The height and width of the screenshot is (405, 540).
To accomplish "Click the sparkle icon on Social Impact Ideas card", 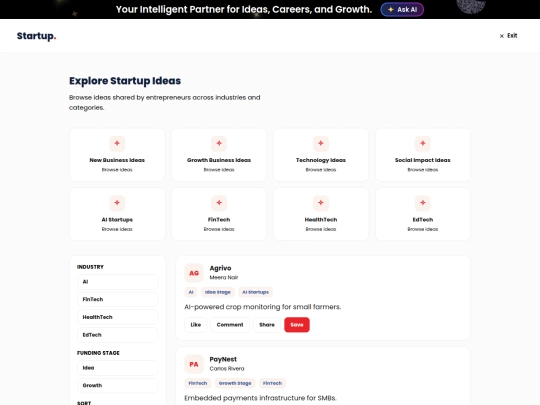I will point(423,143).
